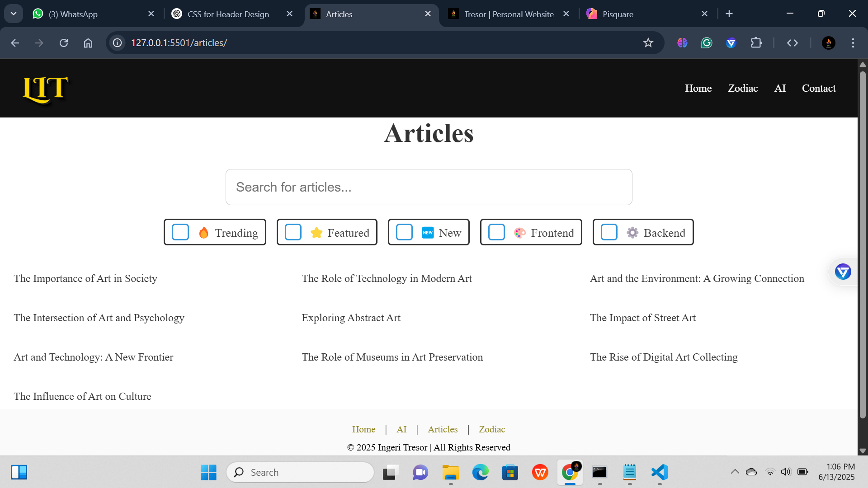Click the footer Articles link
The width and height of the screenshot is (868, 488).
(x=442, y=429)
